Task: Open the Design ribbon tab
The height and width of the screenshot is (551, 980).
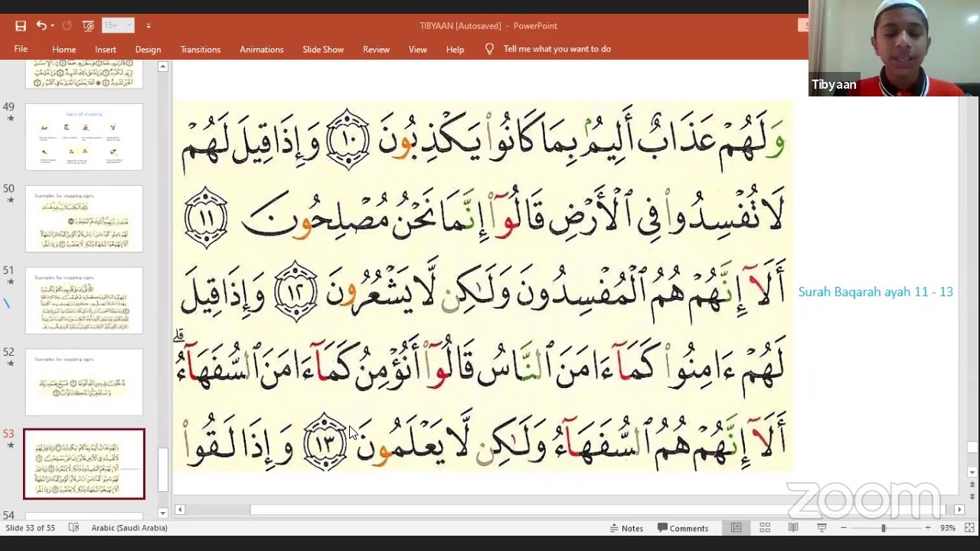Action: click(x=148, y=49)
